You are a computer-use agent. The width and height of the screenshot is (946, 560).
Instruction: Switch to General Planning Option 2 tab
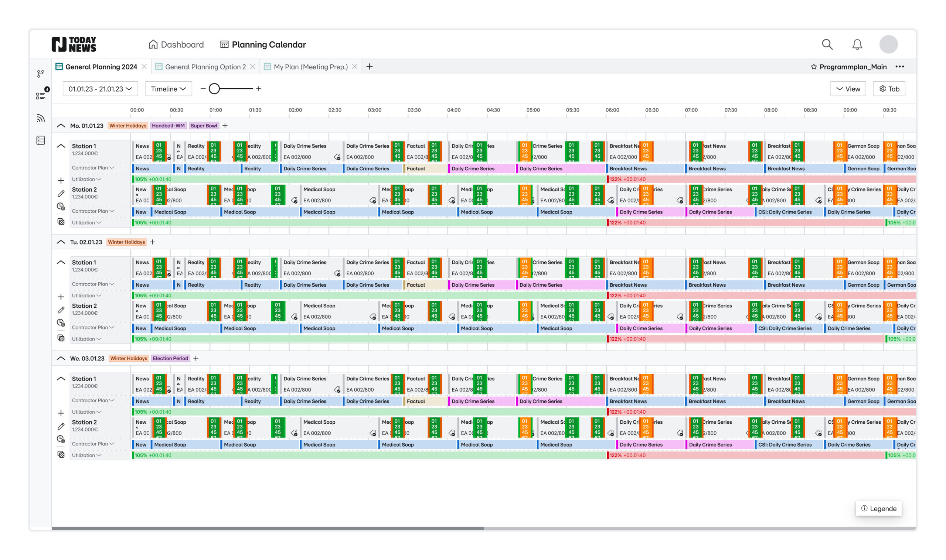pyautogui.click(x=205, y=67)
